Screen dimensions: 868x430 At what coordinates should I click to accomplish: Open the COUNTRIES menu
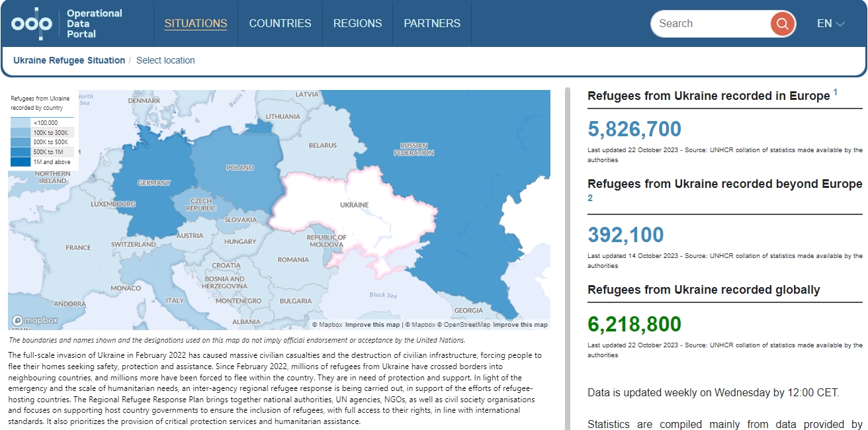pyautogui.click(x=280, y=24)
